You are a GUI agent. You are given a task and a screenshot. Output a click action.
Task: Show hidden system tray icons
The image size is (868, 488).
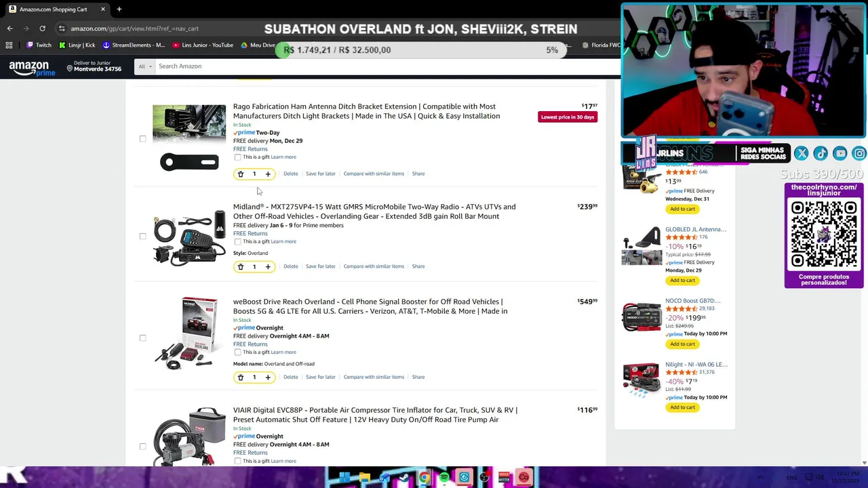tap(761, 478)
